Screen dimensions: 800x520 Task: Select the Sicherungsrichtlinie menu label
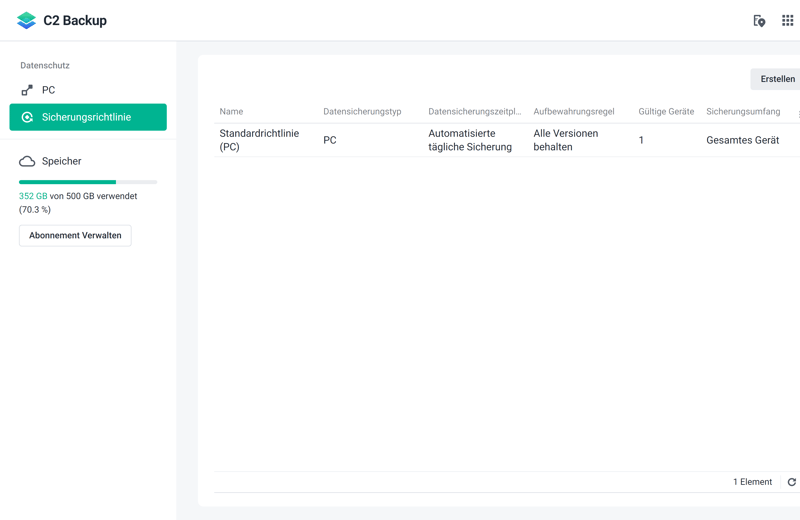click(x=86, y=117)
